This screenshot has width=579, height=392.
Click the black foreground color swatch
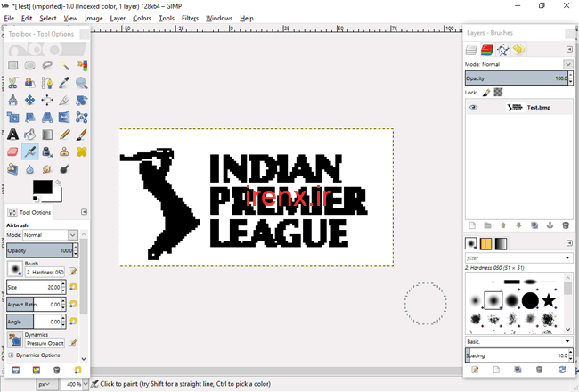[43, 187]
